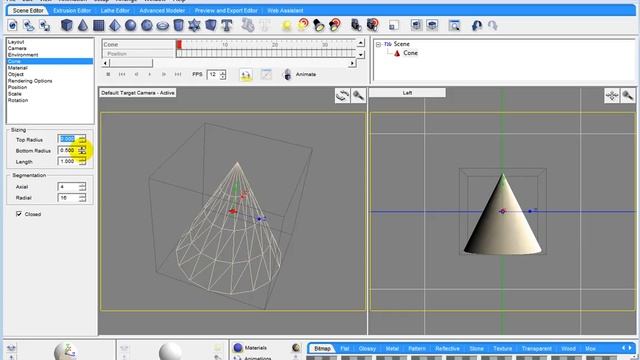
Task: Insert a torus primitive from the toolbar
Action: 163,25
